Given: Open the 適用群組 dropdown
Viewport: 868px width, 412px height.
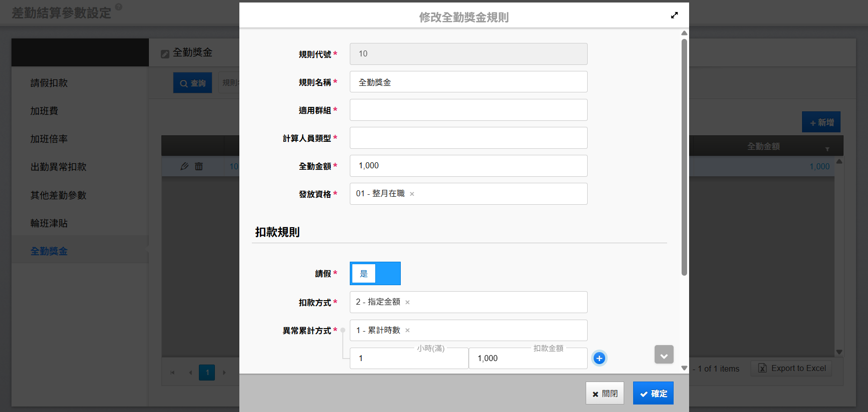Looking at the screenshot, I should click(468, 110).
